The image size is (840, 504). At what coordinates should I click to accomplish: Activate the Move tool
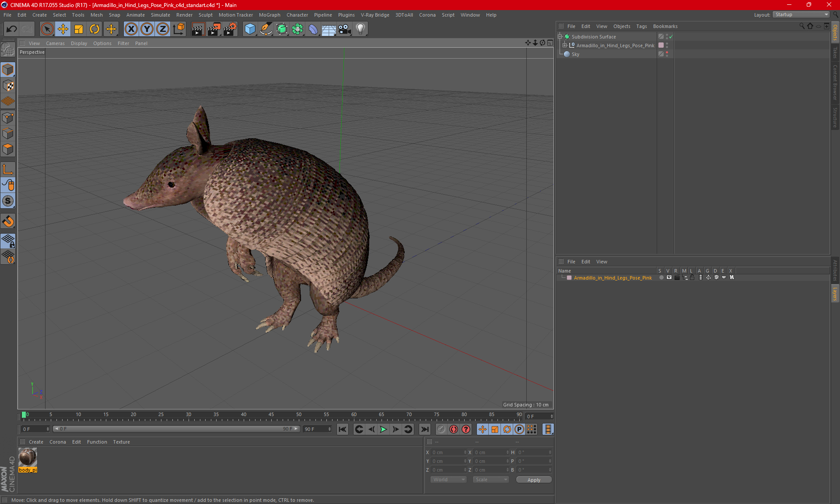[63, 29]
